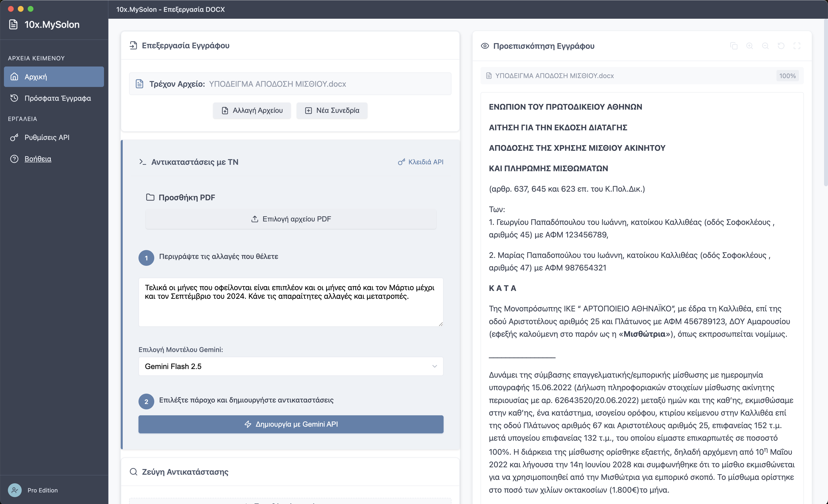This screenshot has height=504, width=828.
Task: Copy the document preview content
Action: [x=734, y=46]
